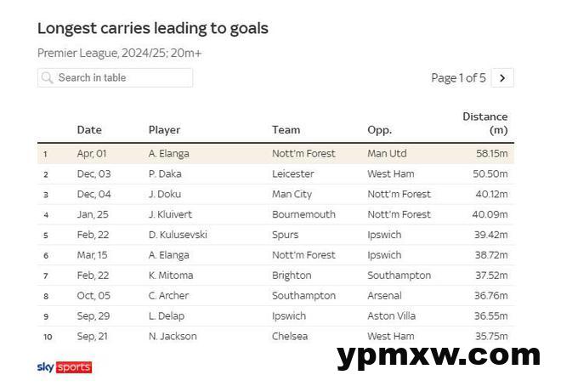Viewport: 561px width, 392px height.
Task: Click J. Doku player name
Action: [165, 194]
